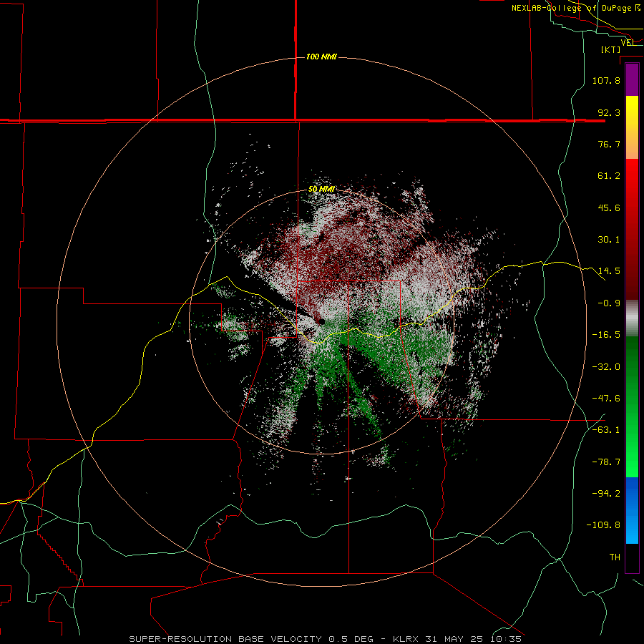Viewport: 644px width, 644px height.
Task: Click the 100 NMI range ring label
Action: 321,57
